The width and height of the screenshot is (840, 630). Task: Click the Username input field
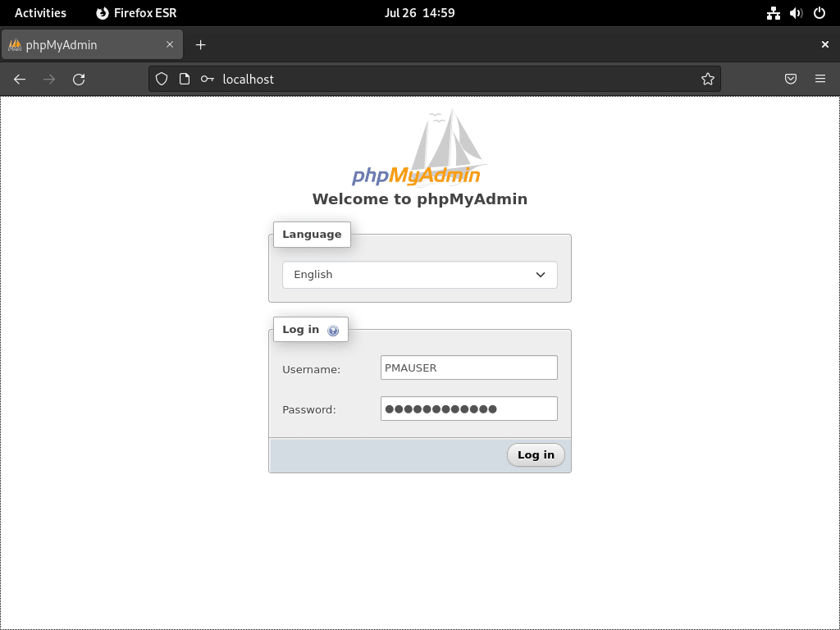click(x=468, y=367)
